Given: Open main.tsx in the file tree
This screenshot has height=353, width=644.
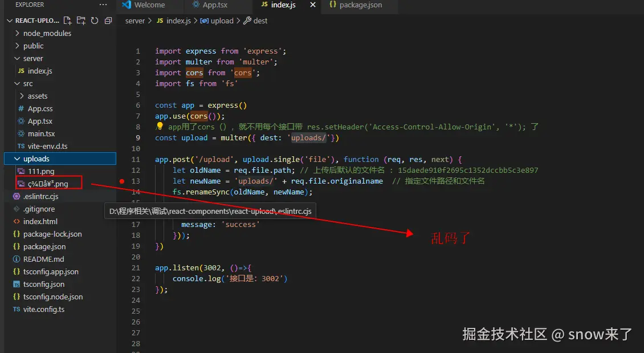Looking at the screenshot, I should point(41,133).
